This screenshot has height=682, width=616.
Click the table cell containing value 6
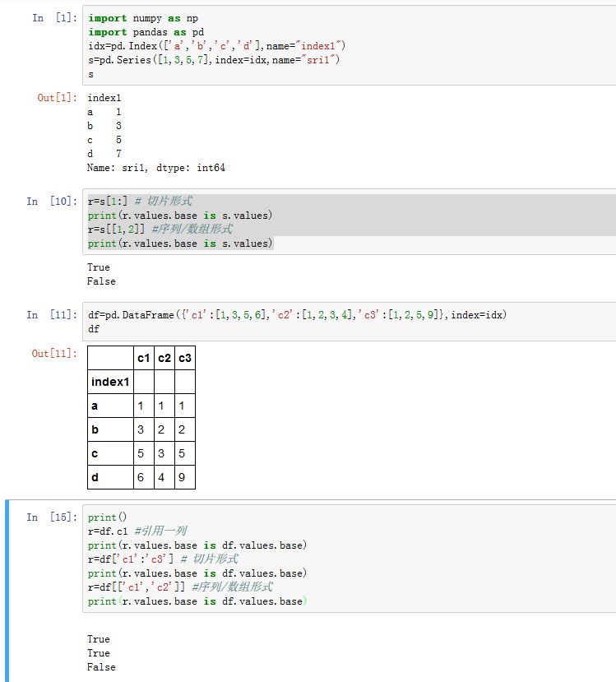pos(143,477)
